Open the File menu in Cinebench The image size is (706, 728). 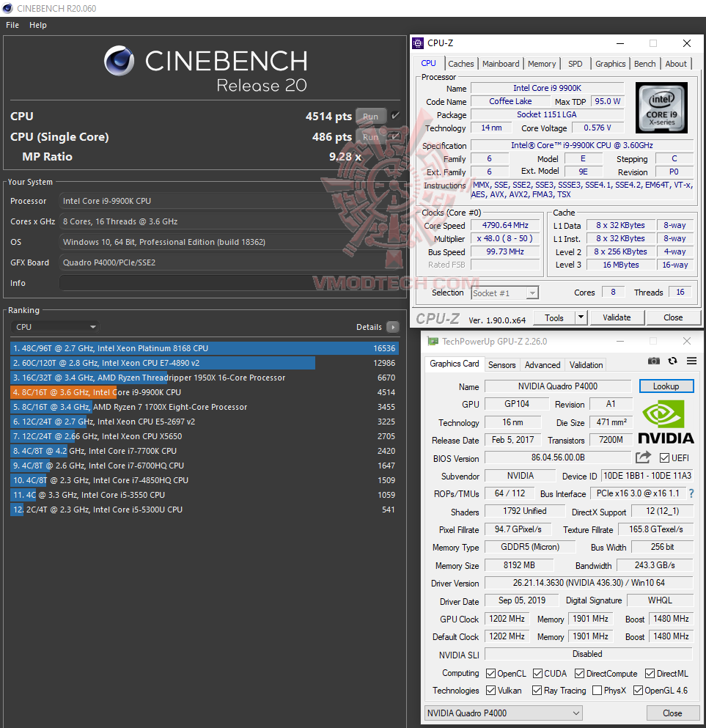12,25
